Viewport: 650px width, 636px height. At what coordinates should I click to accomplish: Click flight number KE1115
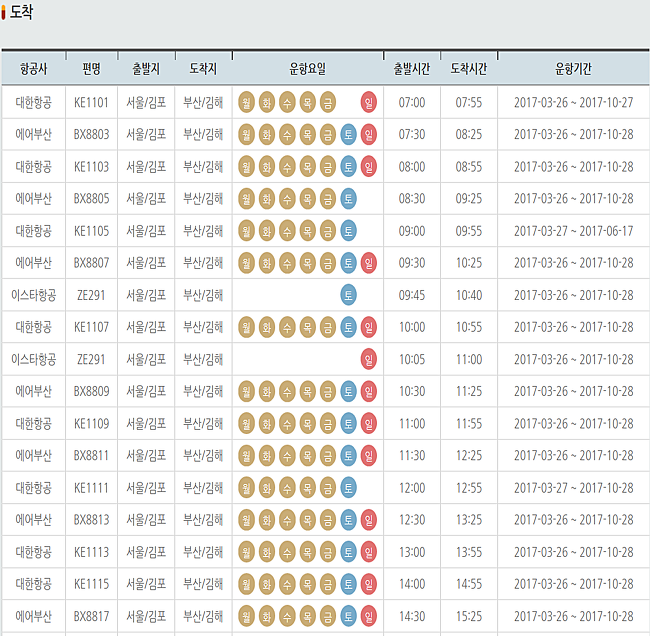coord(91,584)
